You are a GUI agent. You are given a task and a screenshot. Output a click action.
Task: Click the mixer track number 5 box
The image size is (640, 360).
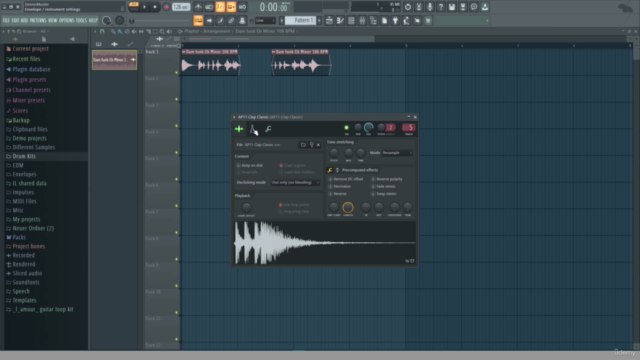point(409,128)
